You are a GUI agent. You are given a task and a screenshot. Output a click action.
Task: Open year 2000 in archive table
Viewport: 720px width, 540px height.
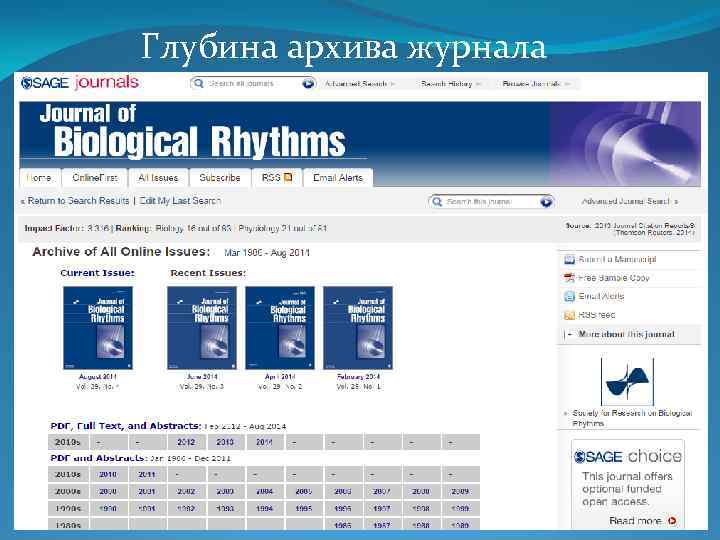pos(108,491)
